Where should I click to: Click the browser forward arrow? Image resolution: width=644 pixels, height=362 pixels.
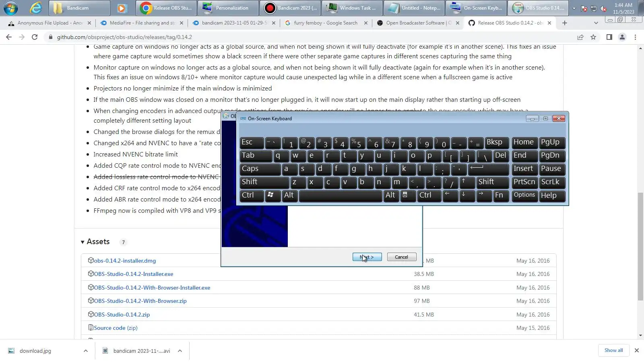click(22, 37)
